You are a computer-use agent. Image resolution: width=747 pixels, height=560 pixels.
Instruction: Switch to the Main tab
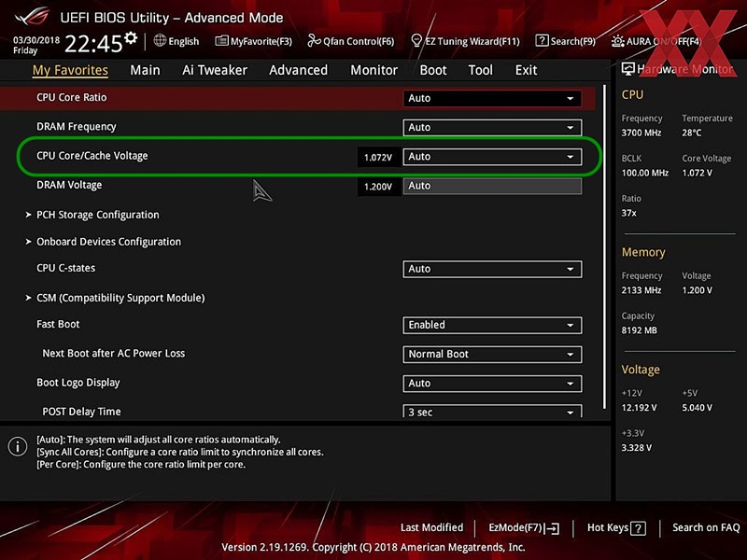(x=145, y=70)
